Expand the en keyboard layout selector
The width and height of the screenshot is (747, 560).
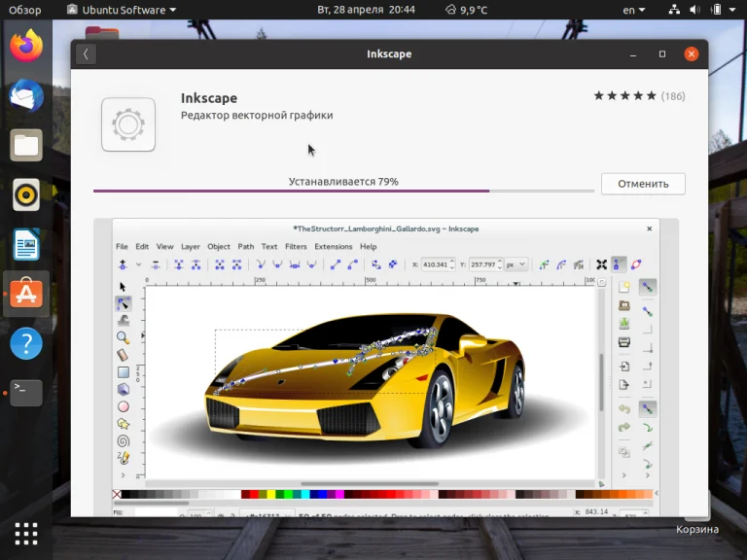click(634, 10)
